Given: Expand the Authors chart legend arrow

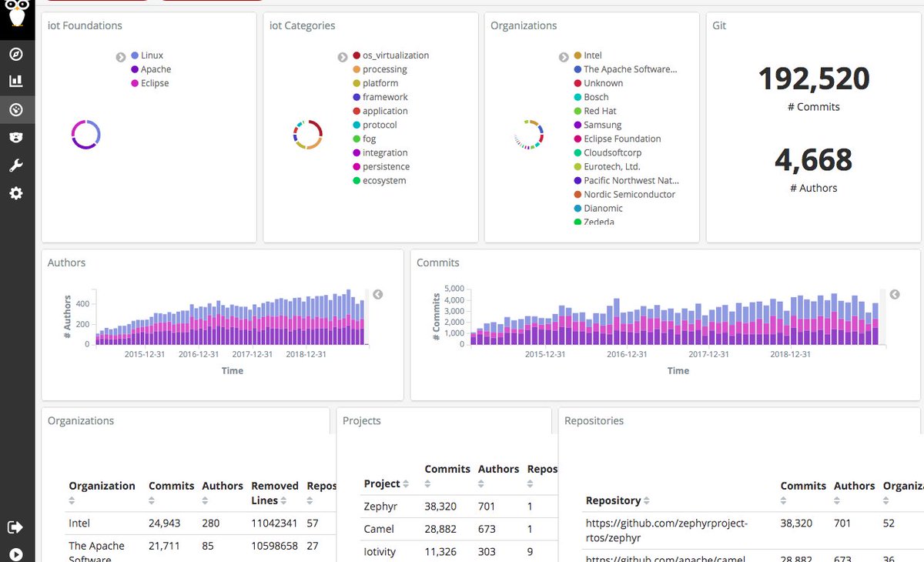Looking at the screenshot, I should pos(377,294).
